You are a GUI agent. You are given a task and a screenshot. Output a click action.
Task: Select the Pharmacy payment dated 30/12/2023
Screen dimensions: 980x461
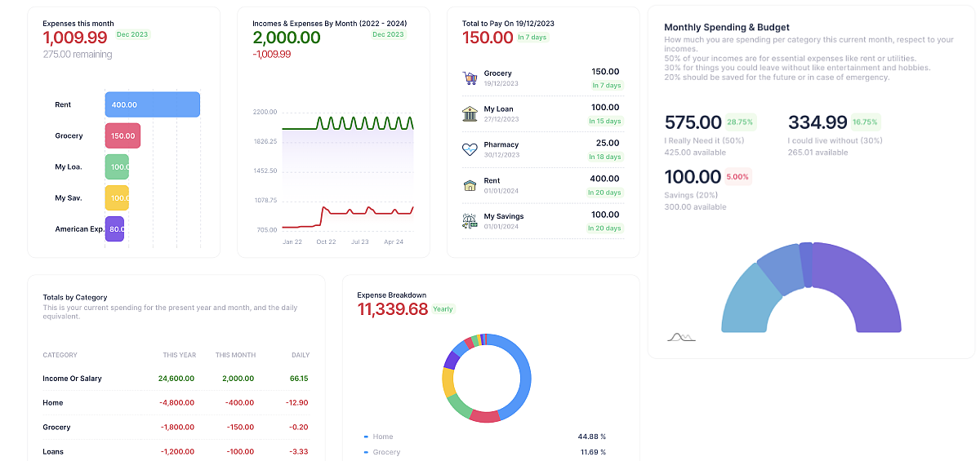(x=542, y=149)
